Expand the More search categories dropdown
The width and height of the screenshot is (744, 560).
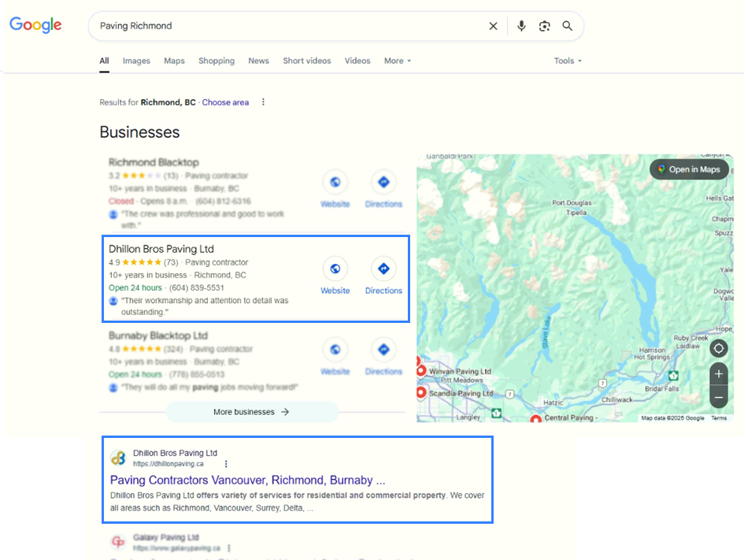pyautogui.click(x=397, y=61)
